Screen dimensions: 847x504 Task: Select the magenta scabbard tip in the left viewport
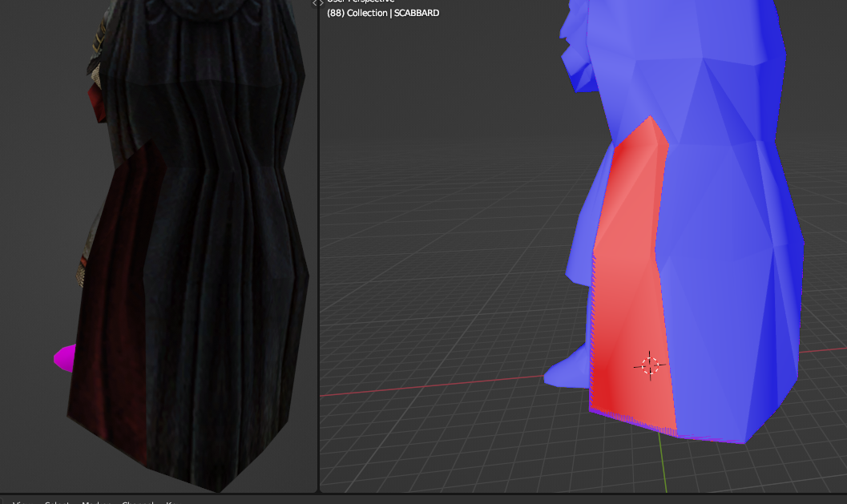click(64, 358)
